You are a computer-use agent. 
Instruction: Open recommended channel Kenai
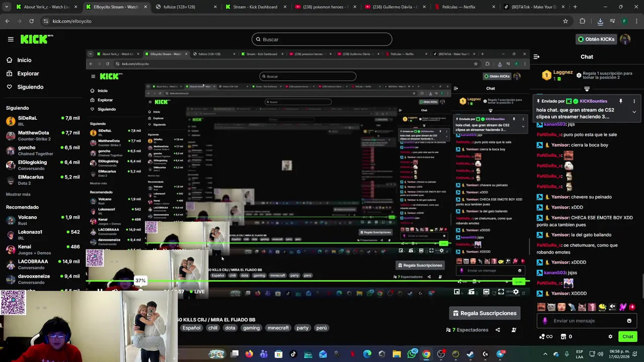tap(43, 249)
